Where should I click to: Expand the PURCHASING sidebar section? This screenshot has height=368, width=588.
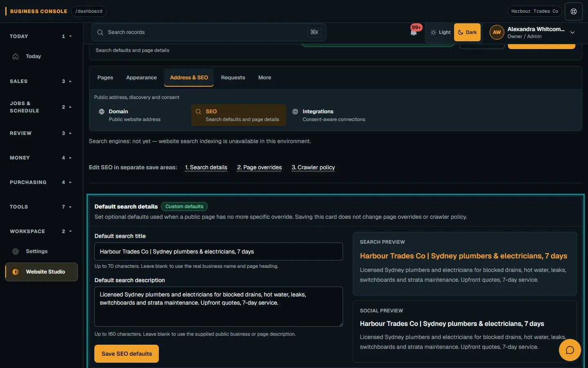[x=41, y=182]
